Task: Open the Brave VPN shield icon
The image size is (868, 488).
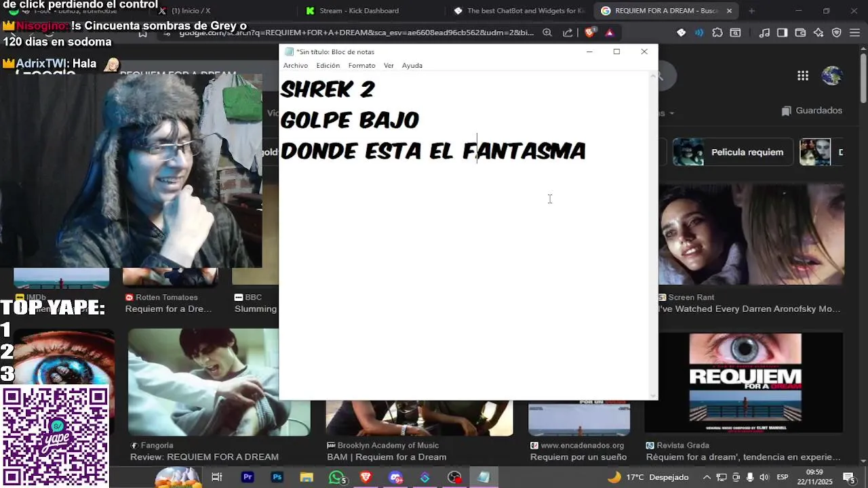Action: pyautogui.click(x=836, y=33)
